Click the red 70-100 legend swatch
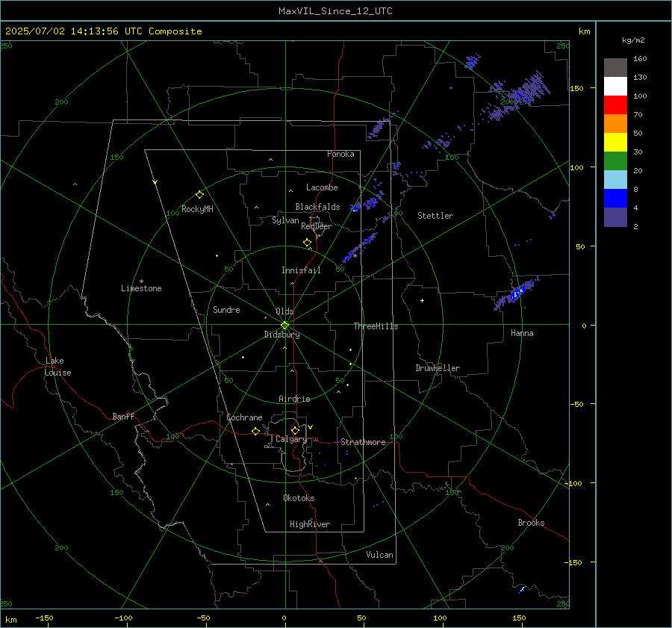The image size is (672, 628). pyautogui.click(x=615, y=105)
